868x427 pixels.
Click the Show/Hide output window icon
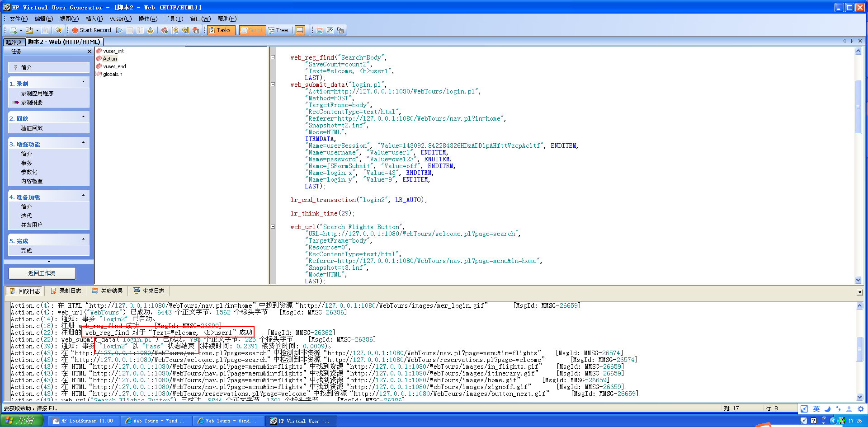pyautogui.click(x=300, y=30)
